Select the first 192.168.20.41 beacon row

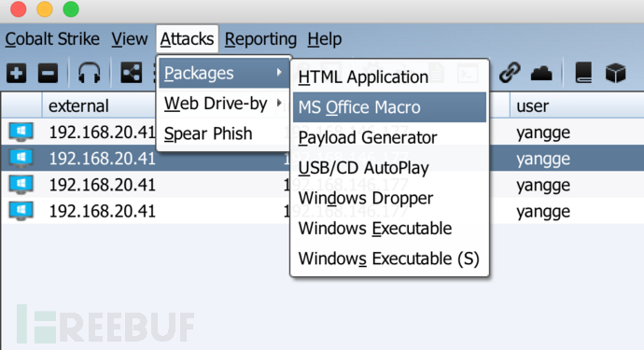click(322, 133)
